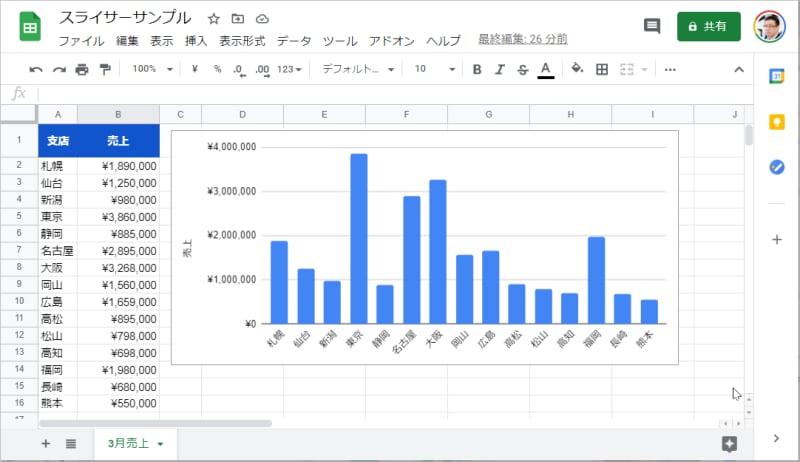Open Google Tasks in the side panel
800x462 pixels.
[x=777, y=167]
